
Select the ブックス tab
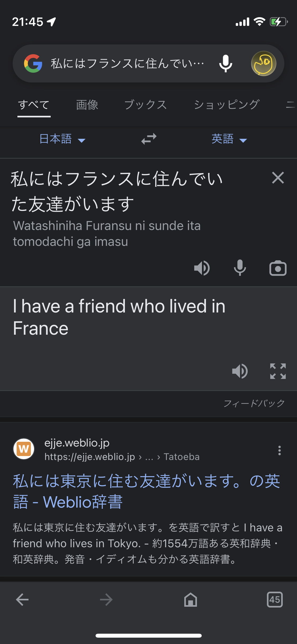click(145, 105)
